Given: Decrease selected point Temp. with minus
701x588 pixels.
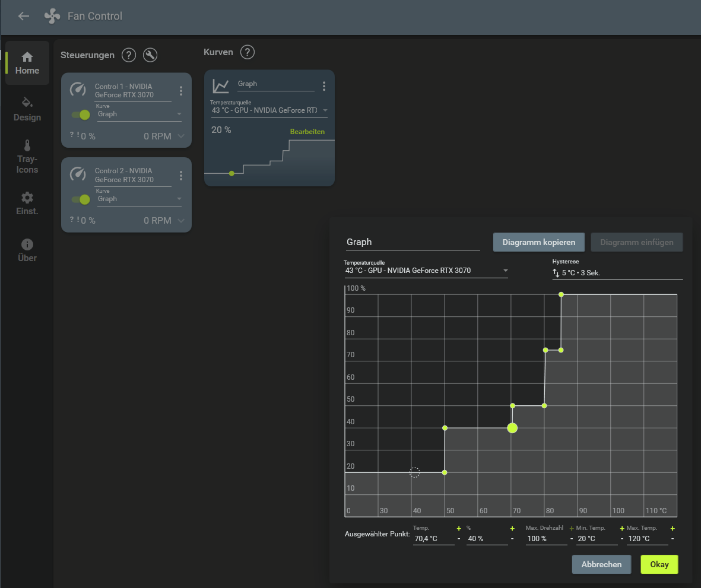Looking at the screenshot, I should click(459, 539).
